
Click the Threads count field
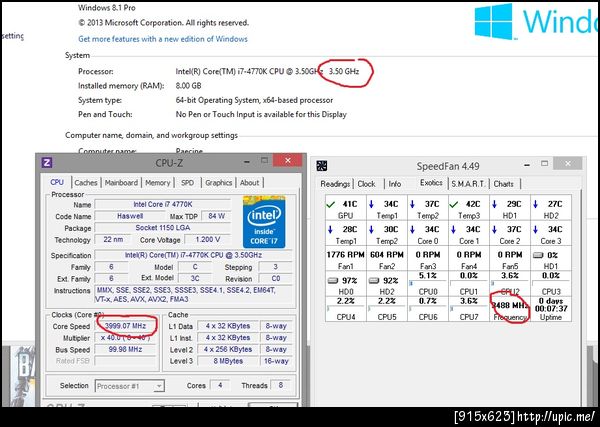tap(280, 385)
